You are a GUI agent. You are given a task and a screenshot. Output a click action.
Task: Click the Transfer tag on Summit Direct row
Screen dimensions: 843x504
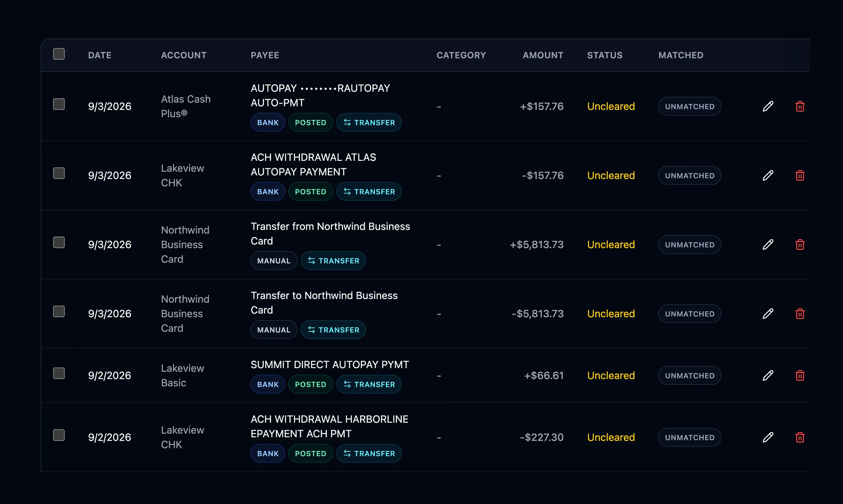[x=369, y=384]
